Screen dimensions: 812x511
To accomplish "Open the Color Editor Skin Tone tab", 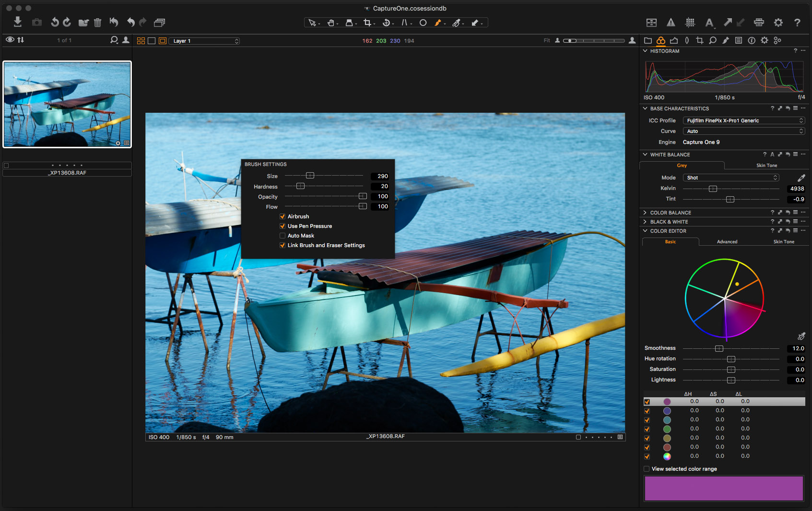I will pyautogui.click(x=784, y=242).
